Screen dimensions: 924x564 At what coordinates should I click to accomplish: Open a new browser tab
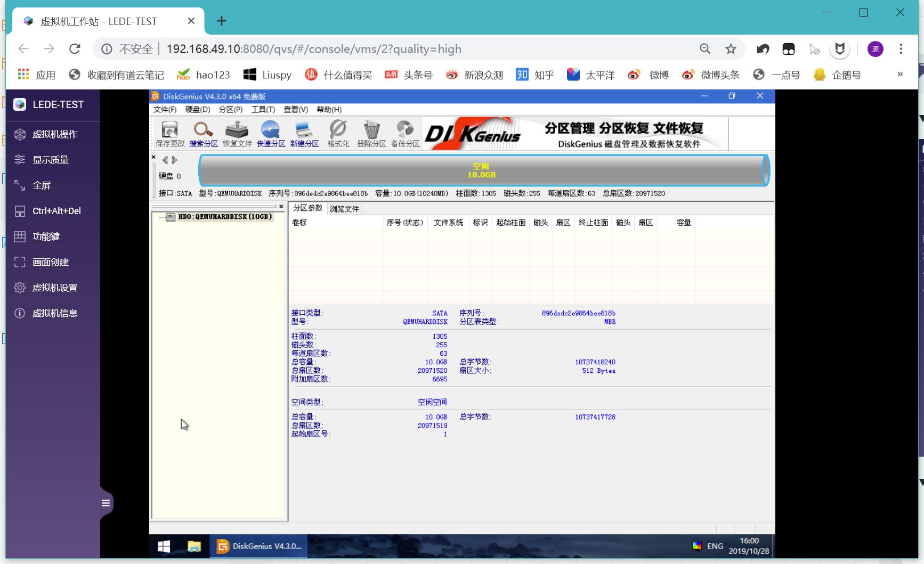click(222, 21)
